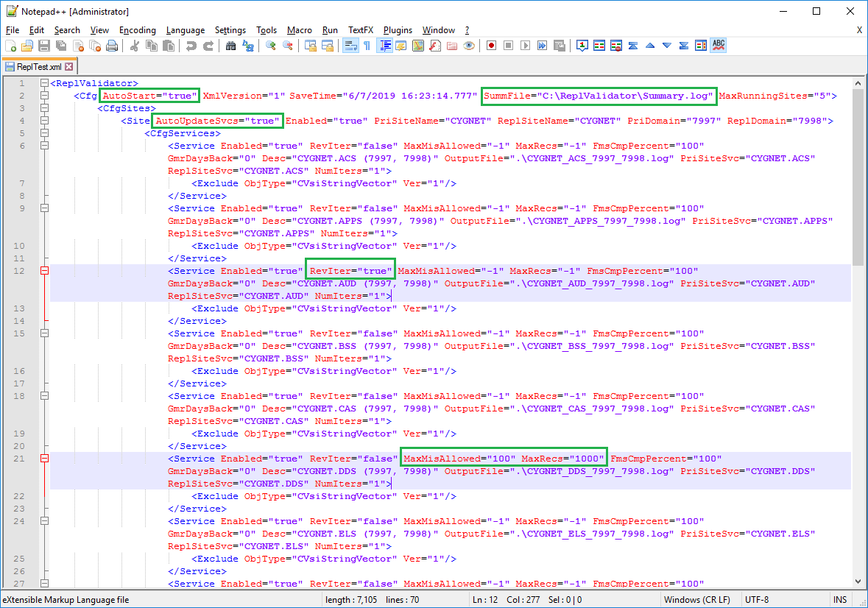Image resolution: width=868 pixels, height=608 pixels.
Task: Toggle the indent guide toolbar button
Action: 385,46
